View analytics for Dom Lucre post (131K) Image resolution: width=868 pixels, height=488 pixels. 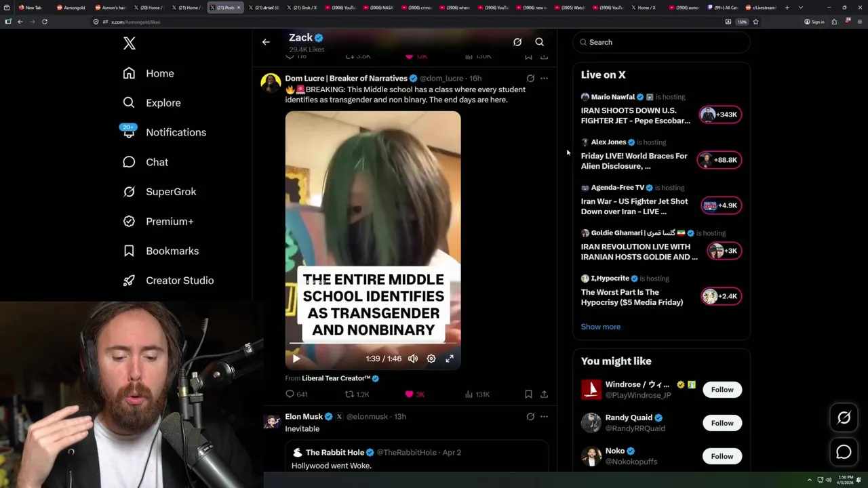477,394
